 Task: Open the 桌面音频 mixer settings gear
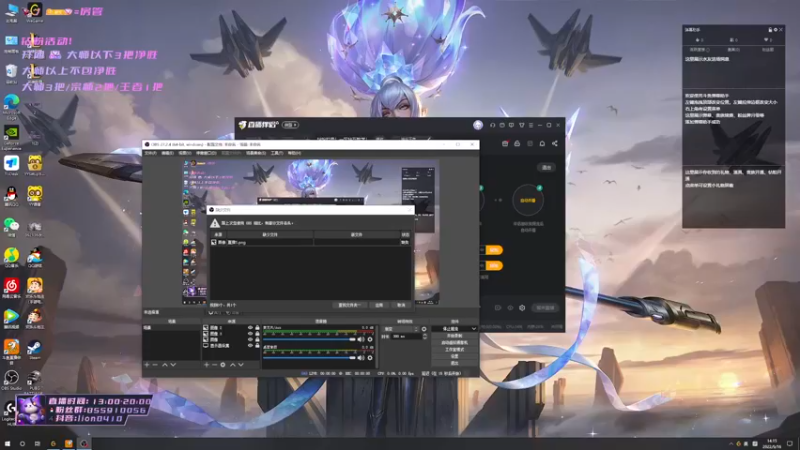pyautogui.click(x=370, y=358)
